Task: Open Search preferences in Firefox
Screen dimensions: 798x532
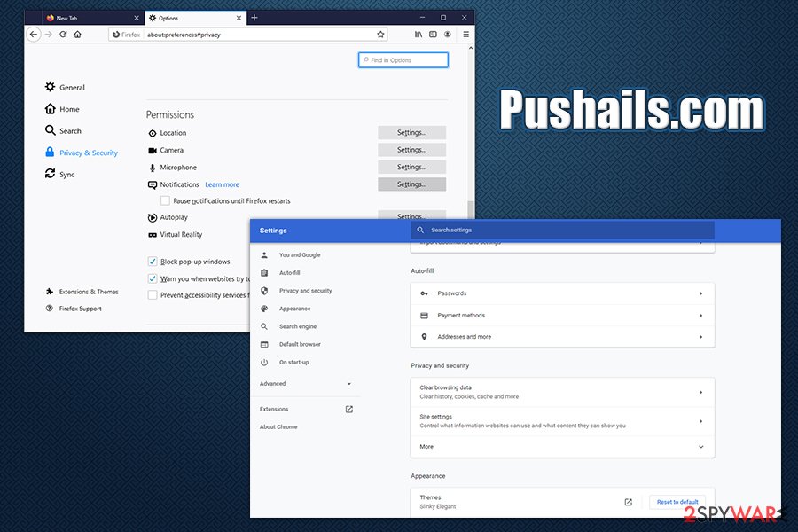Action: click(x=63, y=131)
